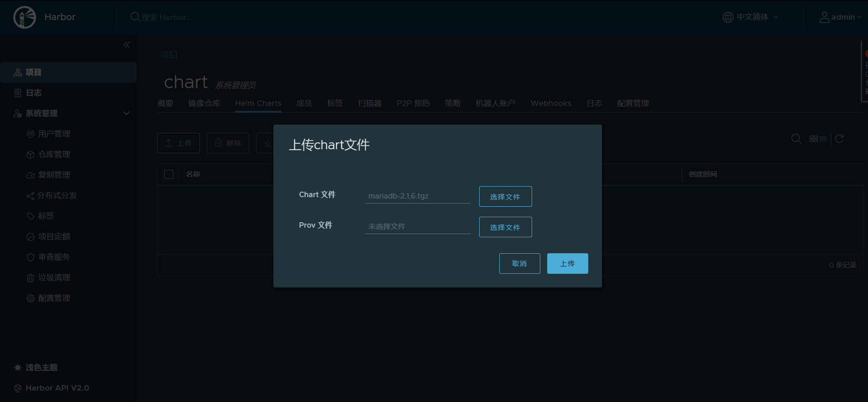Click the 日志 logs icon in sidebar
868x402 pixels.
18,93
